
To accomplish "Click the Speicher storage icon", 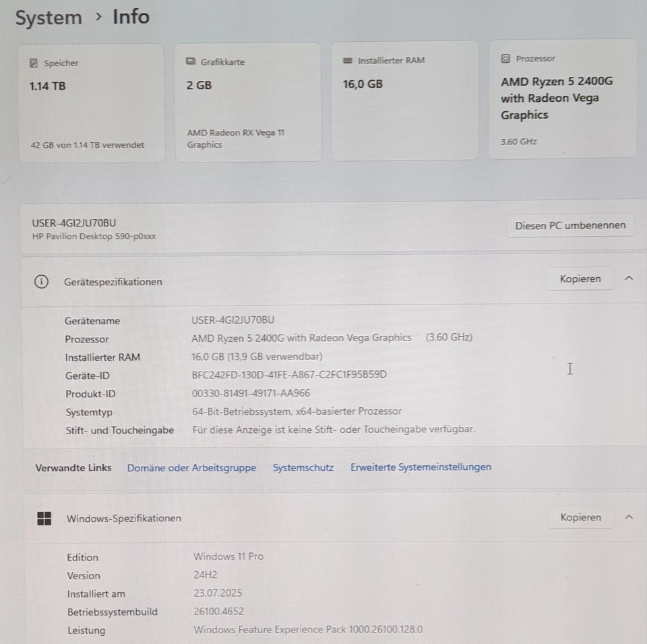I will [x=33, y=62].
